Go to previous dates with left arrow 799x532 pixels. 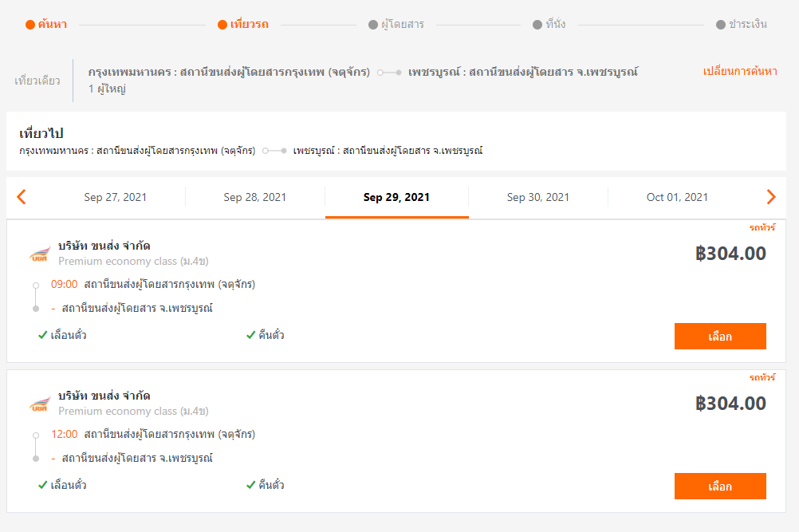[x=22, y=197]
